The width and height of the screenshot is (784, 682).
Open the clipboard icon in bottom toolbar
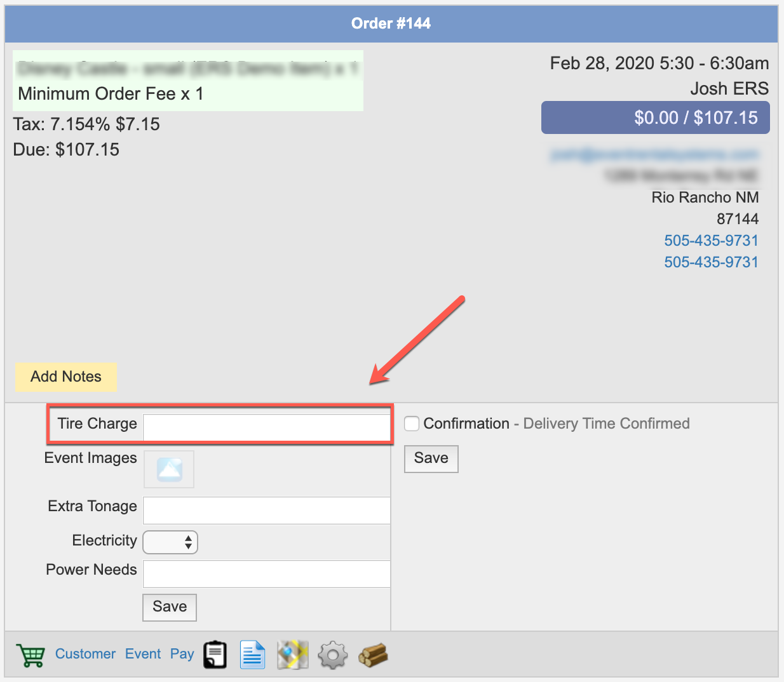[215, 655]
